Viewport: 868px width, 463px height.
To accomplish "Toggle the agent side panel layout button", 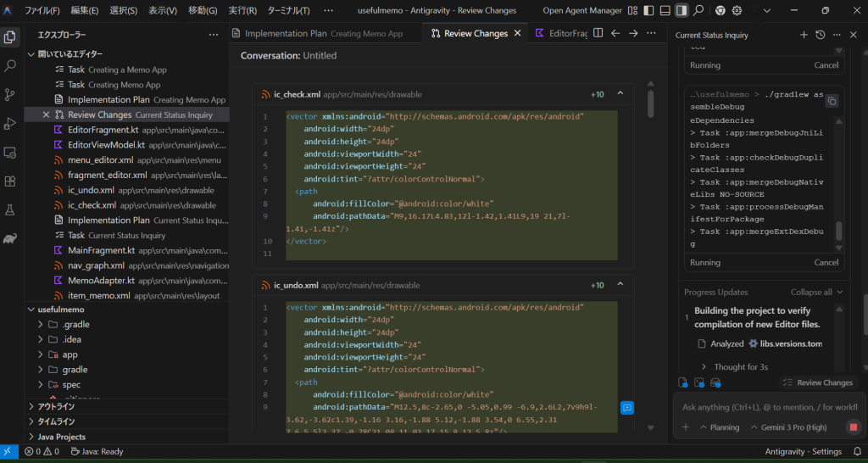I will pyautogui.click(x=681, y=10).
